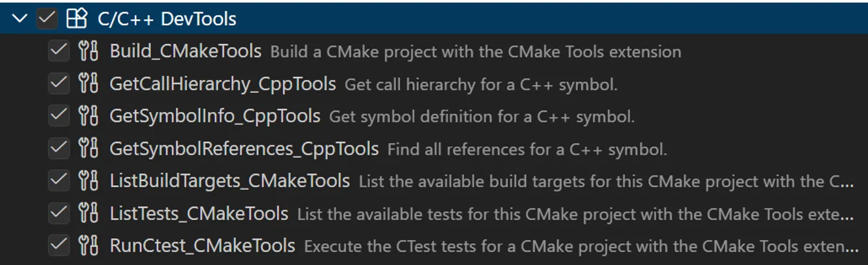Screen dimensions: 868x265
Task: Toggle the GetSymbolInfo_CppTools checkbox
Action: tap(59, 116)
